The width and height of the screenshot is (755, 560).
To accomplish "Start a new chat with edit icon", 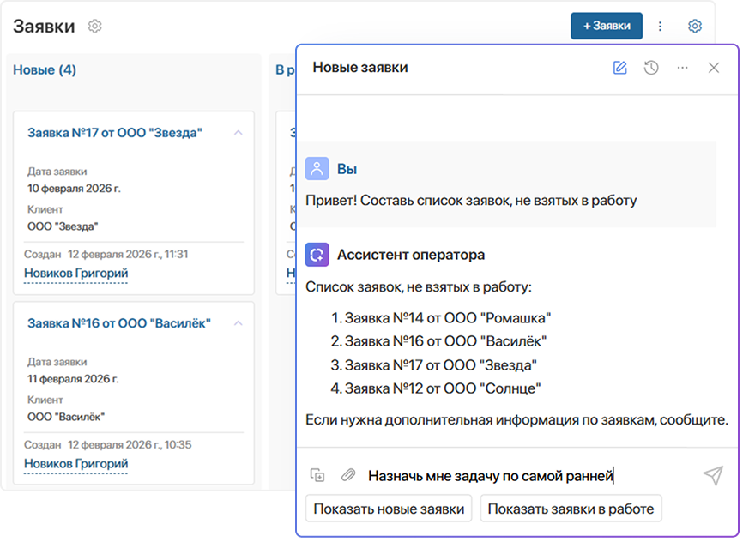I will tap(619, 68).
